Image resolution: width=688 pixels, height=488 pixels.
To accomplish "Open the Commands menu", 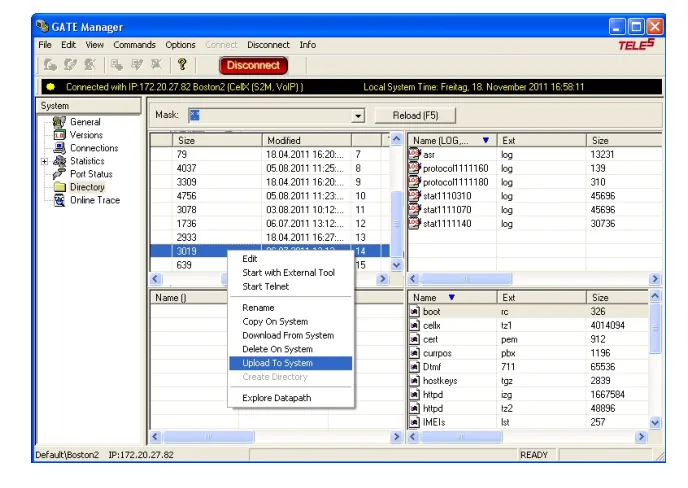I will coord(134,45).
